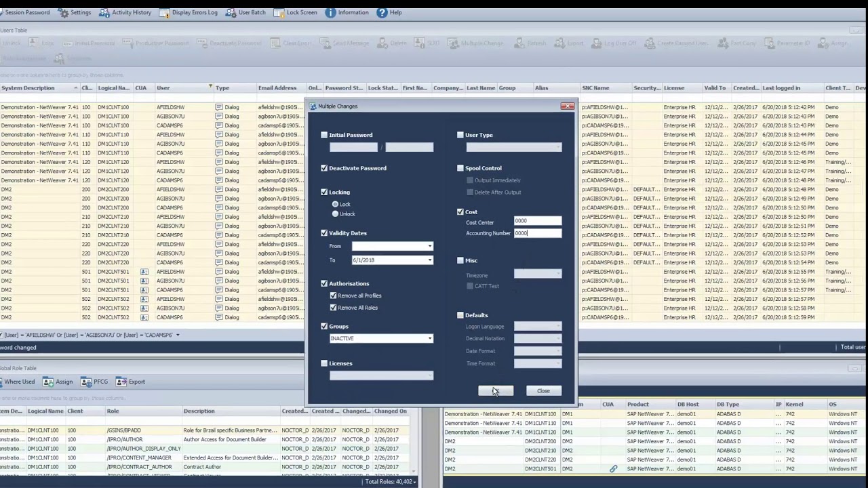Open the Validity Dates From date dropdown

[429, 246]
